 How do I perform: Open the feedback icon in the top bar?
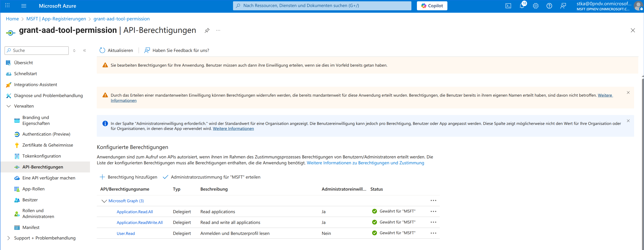pos(563,5)
